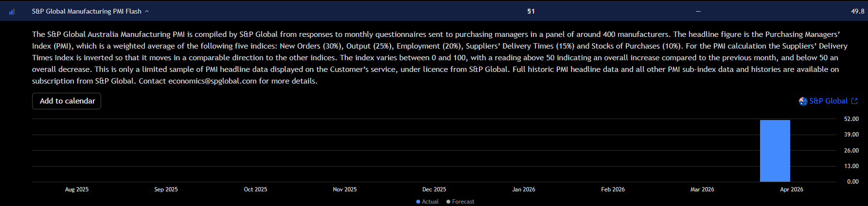
Task: Click the S&P Global Manufacturing PMI Flash title
Action: click(87, 11)
